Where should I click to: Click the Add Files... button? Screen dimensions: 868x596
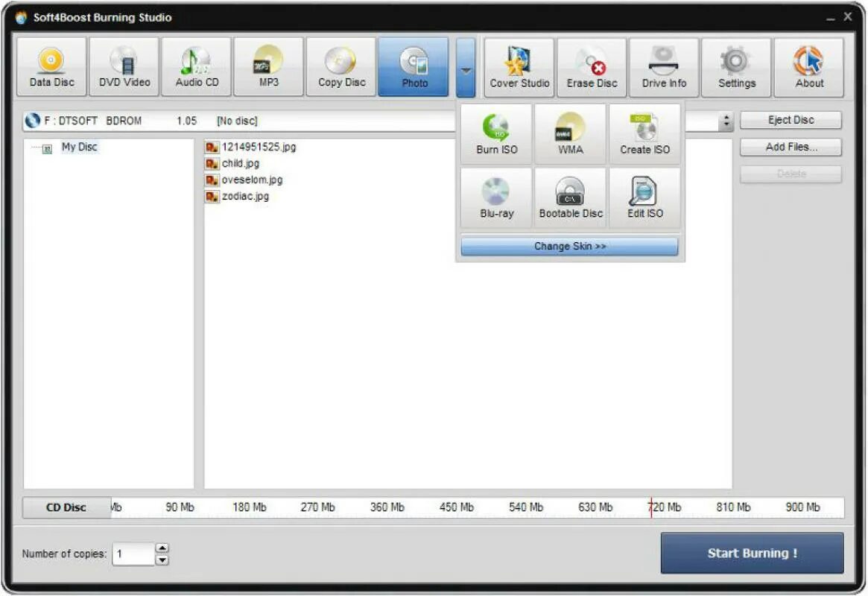click(791, 148)
